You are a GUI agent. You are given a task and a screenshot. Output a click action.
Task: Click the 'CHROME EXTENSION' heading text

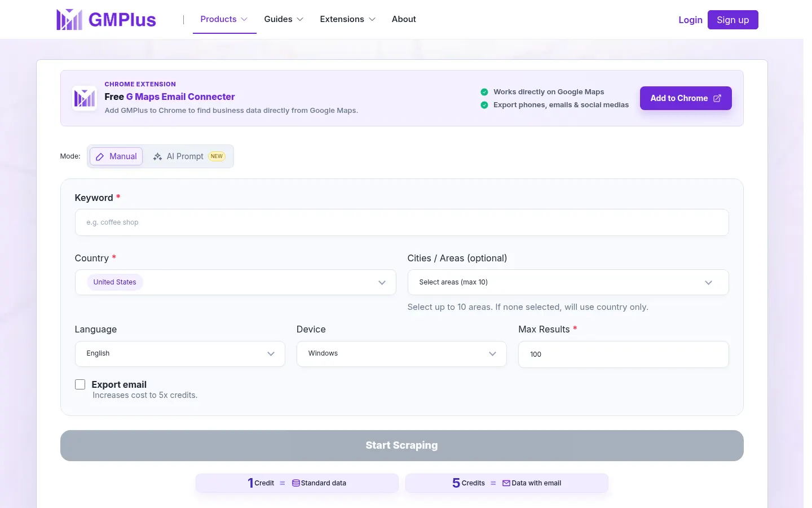point(140,84)
